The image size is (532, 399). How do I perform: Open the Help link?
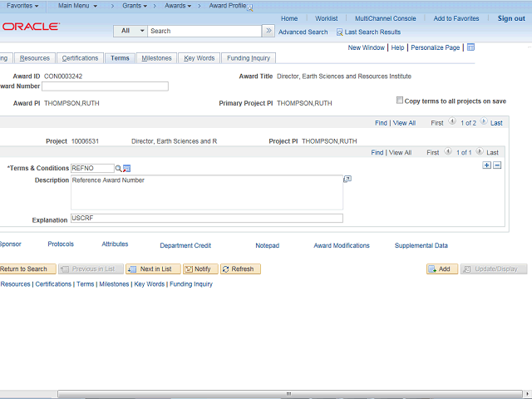tap(397, 48)
